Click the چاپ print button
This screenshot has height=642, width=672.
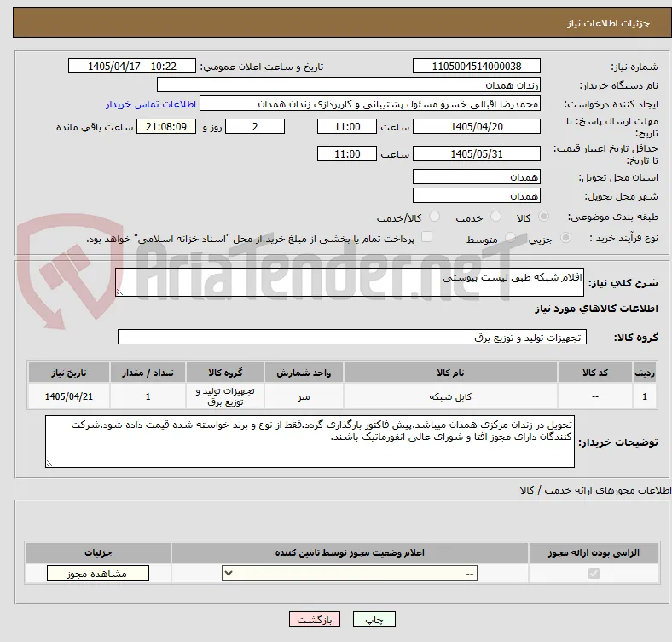pos(374,619)
